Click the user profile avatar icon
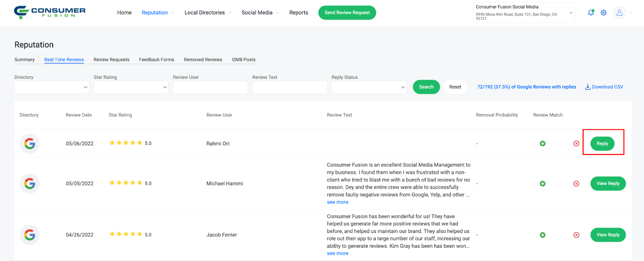The width and height of the screenshot is (644, 261). [x=619, y=13]
